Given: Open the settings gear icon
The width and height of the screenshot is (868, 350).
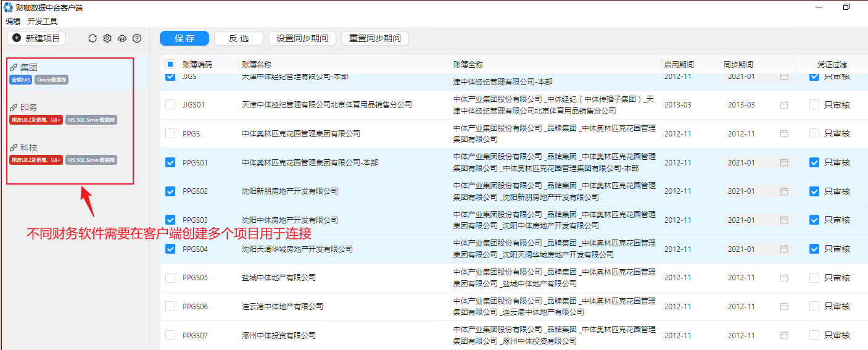Looking at the screenshot, I should [107, 38].
